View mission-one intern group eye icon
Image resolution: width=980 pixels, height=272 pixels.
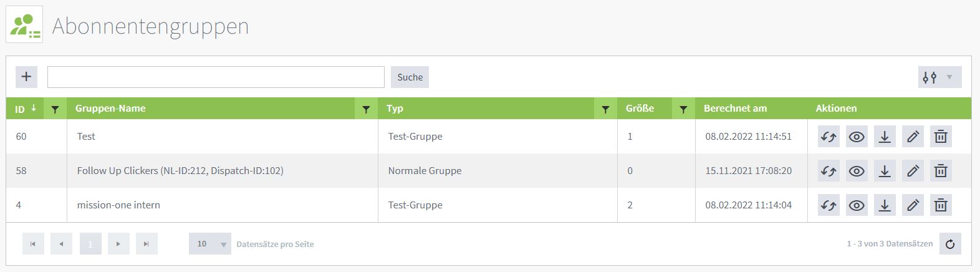pyautogui.click(x=857, y=205)
